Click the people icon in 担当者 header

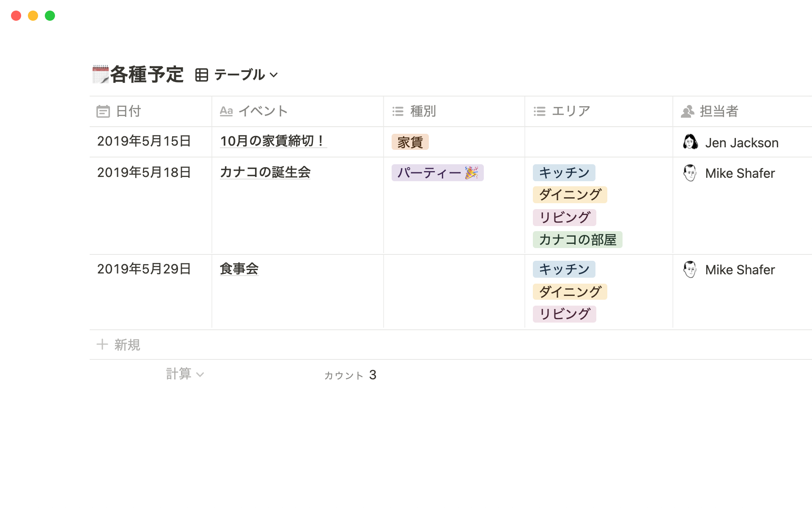tap(688, 111)
